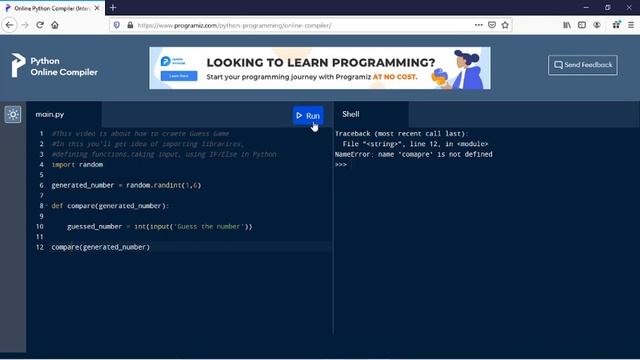The height and width of the screenshot is (360, 640).
Task: Click line number 12 in gutter
Action: [40, 247]
